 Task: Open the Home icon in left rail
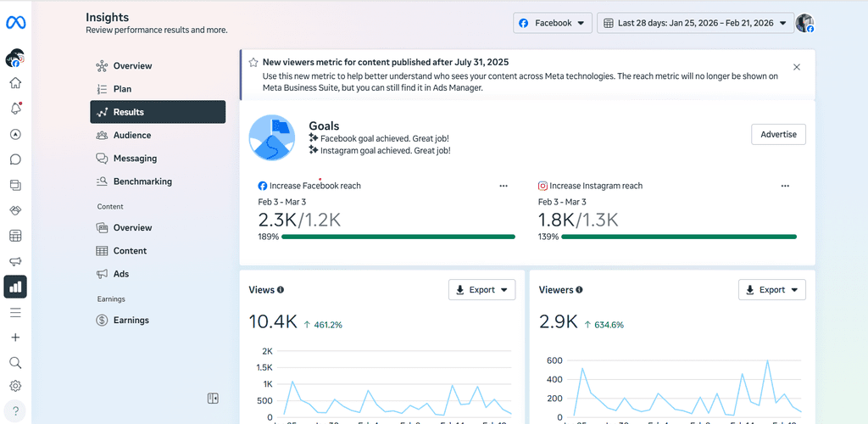pos(15,83)
